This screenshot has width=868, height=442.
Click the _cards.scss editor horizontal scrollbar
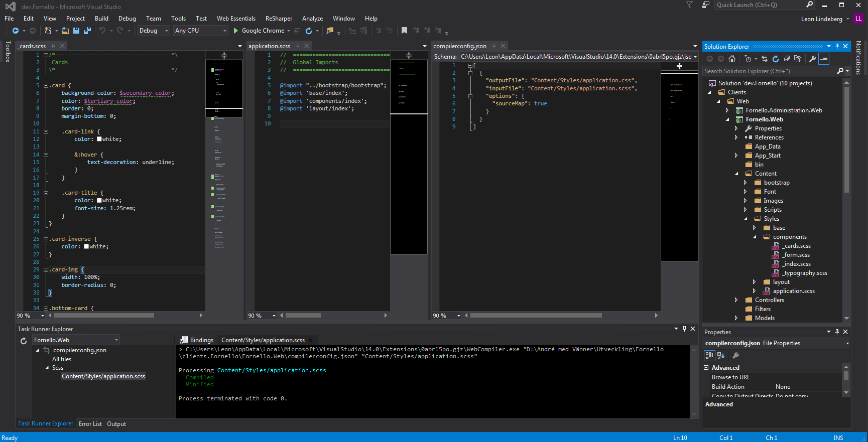[x=104, y=316]
